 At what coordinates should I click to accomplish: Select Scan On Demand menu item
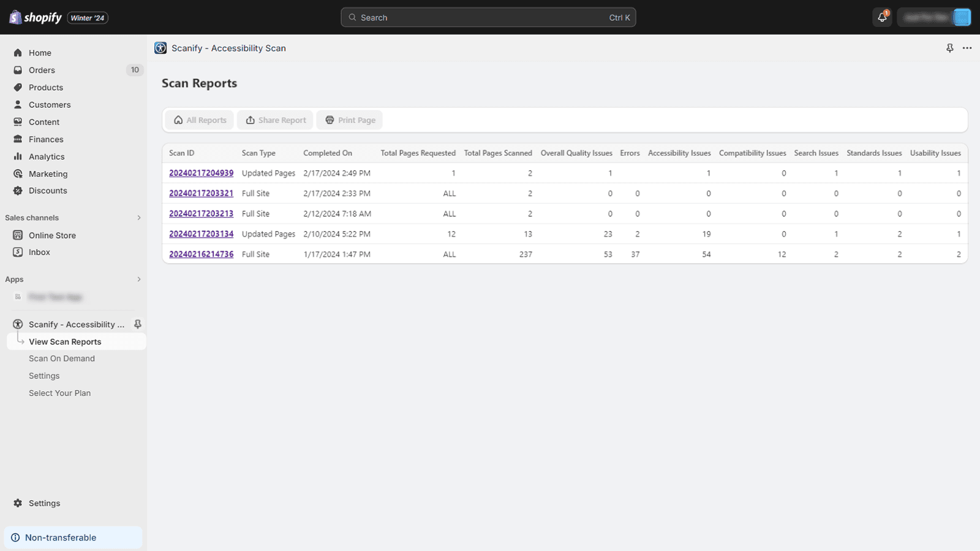pyautogui.click(x=62, y=359)
